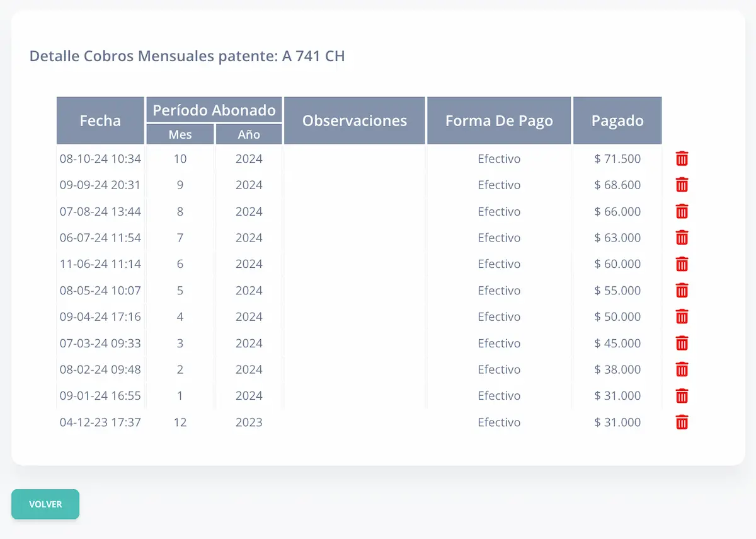This screenshot has height=539, width=756.
Task: Click the trash icon for month 3 2024
Action: click(x=681, y=343)
